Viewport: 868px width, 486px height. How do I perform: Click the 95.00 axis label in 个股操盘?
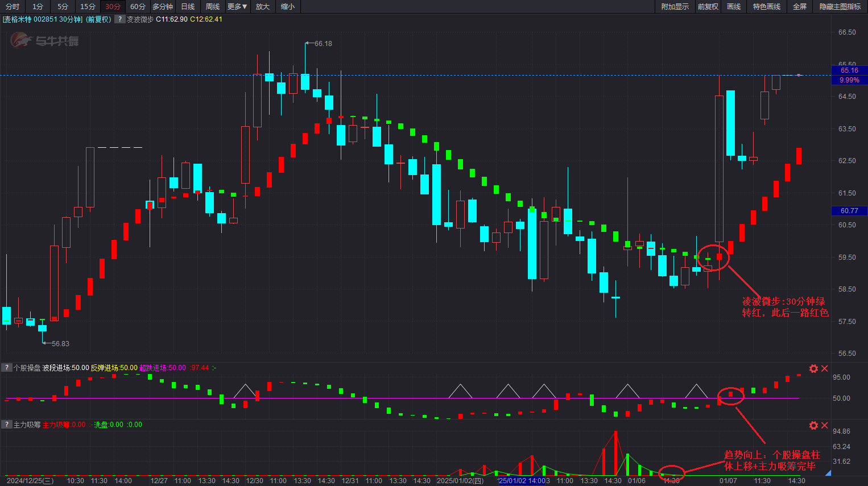(841, 377)
